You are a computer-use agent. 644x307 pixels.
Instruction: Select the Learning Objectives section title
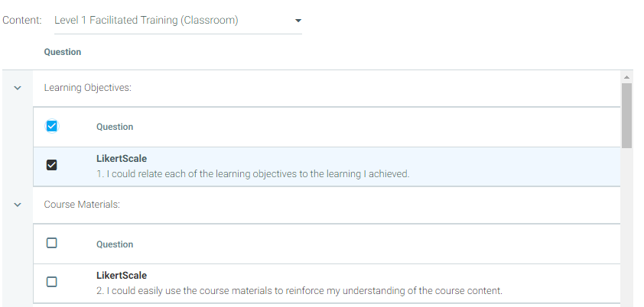point(88,88)
